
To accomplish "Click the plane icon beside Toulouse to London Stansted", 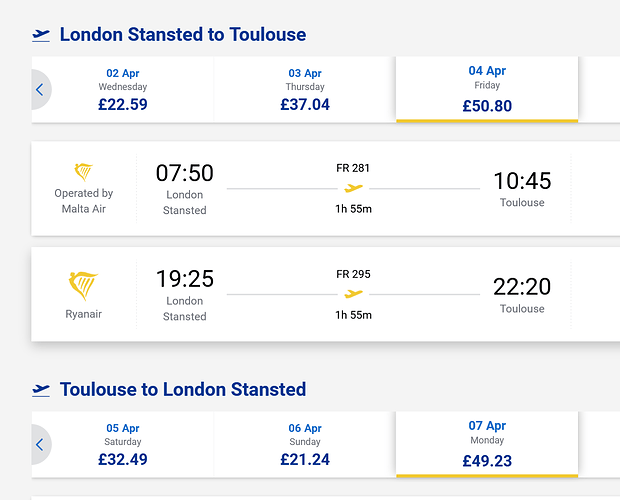I will [41, 390].
